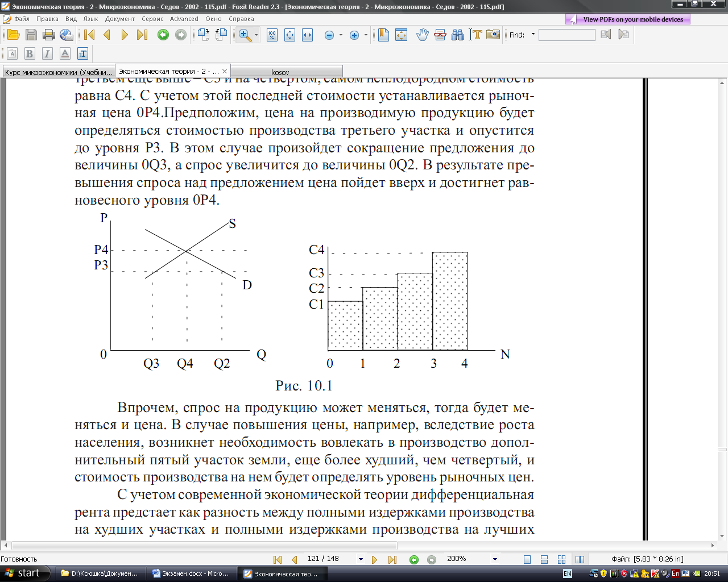728x582 pixels.
Task: Click gray Next View arrow in toolbar
Action: [x=181, y=35]
